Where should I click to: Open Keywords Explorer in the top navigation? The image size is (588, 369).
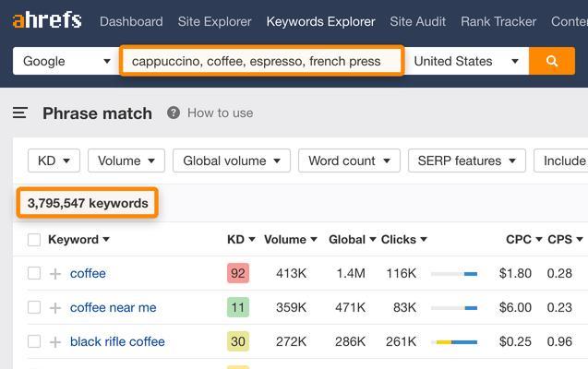coord(320,21)
